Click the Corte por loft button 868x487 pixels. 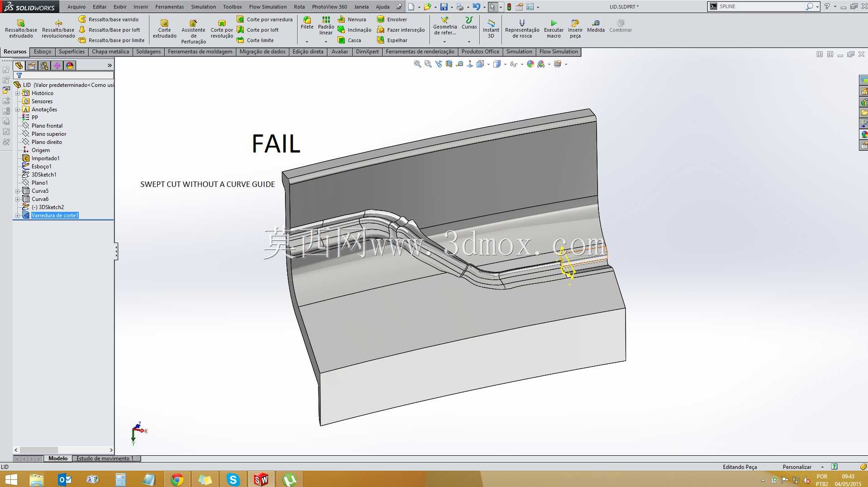tap(258, 30)
